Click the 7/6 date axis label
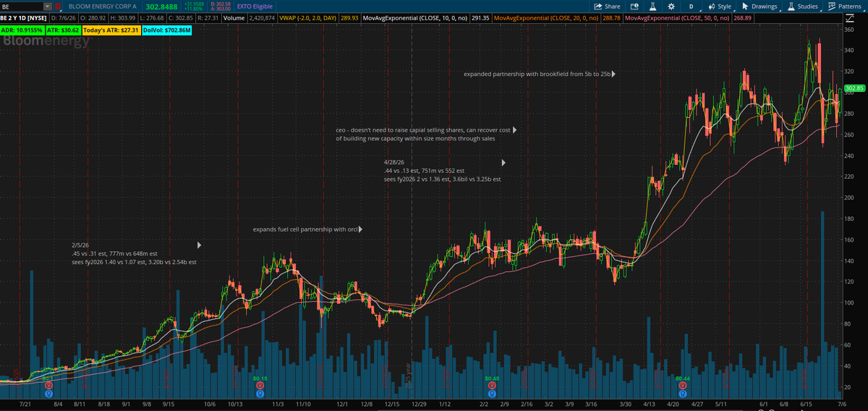 click(x=841, y=404)
